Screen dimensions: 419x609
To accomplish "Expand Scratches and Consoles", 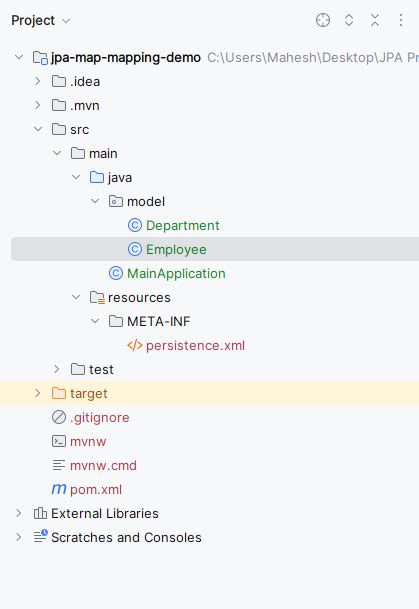I will (19, 537).
